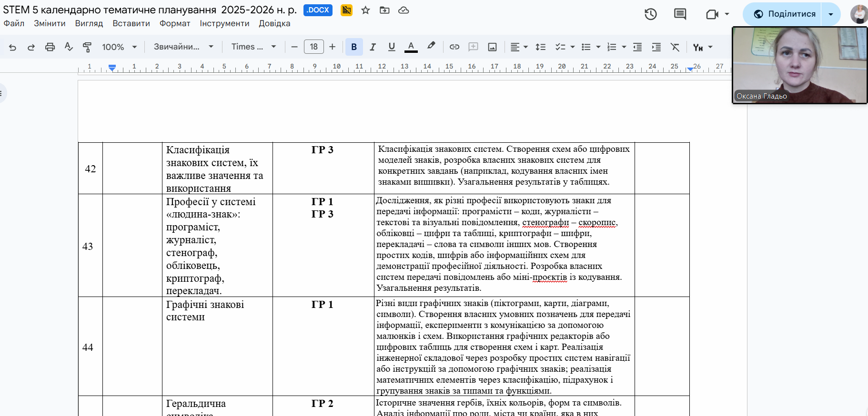Insert an image with the picture icon
This screenshot has height=416, width=868.
[493, 47]
